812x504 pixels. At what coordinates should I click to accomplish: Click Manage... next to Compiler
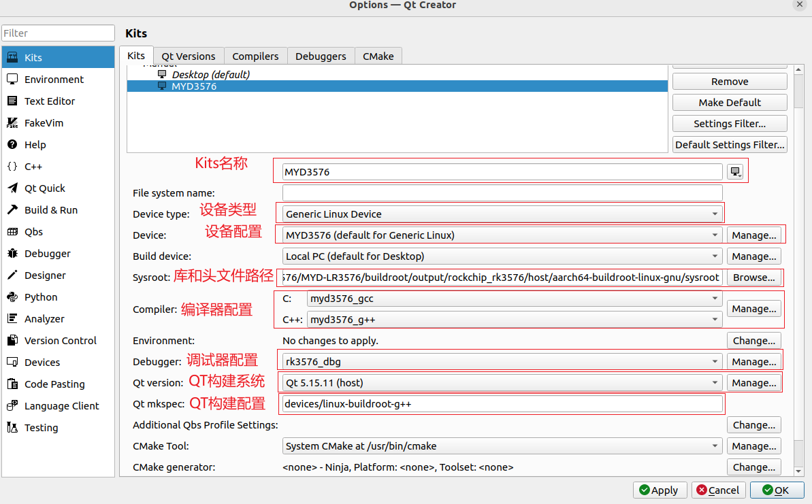click(754, 309)
